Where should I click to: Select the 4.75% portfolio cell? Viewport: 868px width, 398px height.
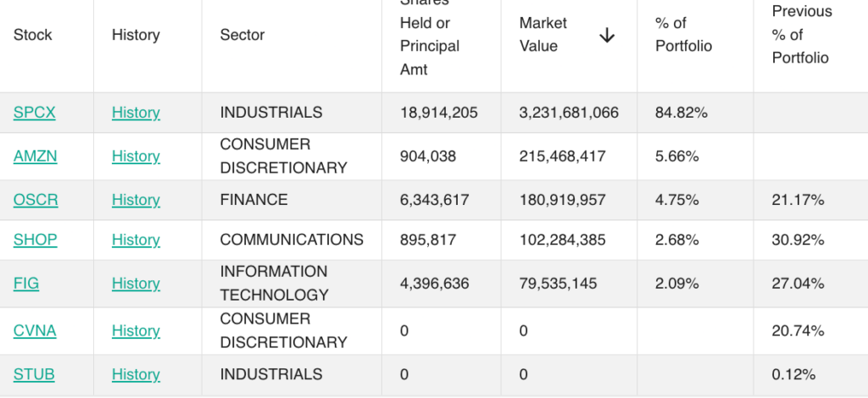click(x=677, y=200)
